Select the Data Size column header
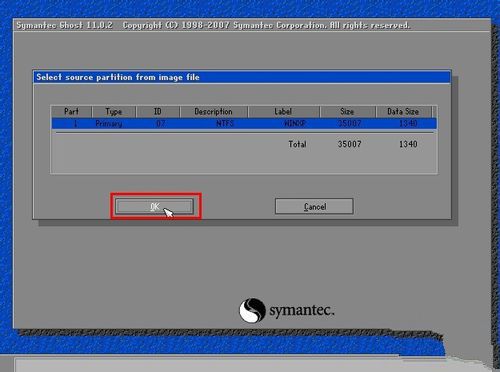 click(x=403, y=112)
